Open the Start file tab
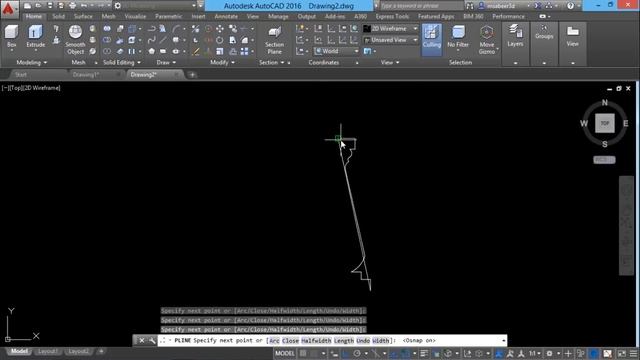The image size is (640, 360). point(20,75)
